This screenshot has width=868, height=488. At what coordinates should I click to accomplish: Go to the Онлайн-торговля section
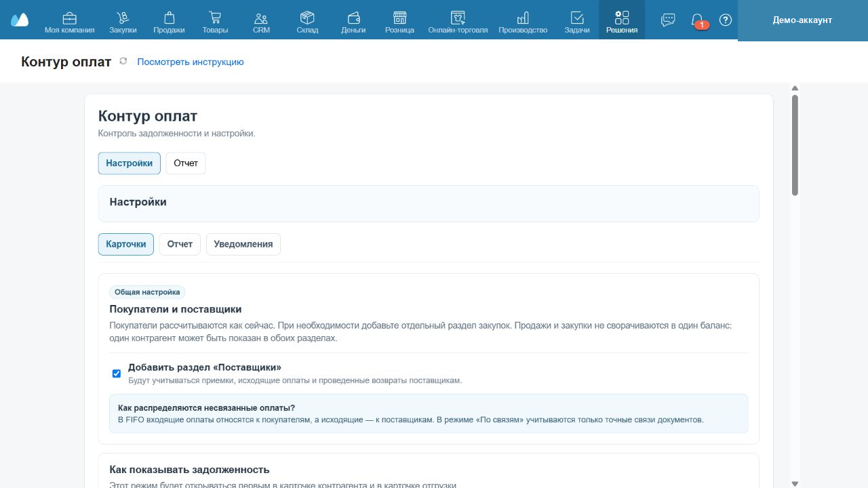(x=458, y=22)
